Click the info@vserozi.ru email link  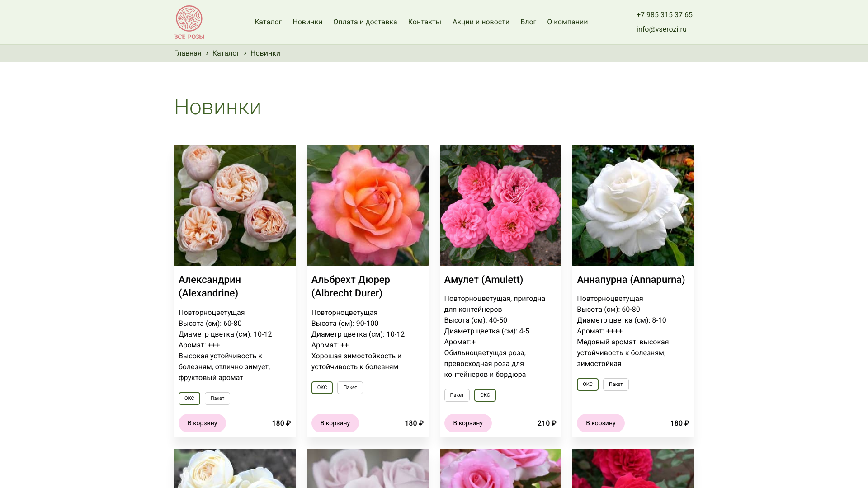661,29
